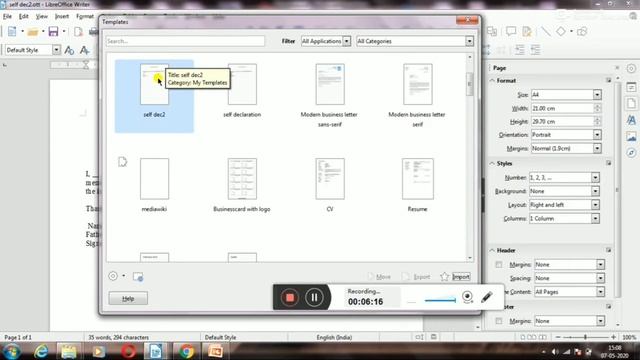Click the New Style icon in formatting bar
The width and height of the screenshot is (640, 360).
click(84, 50)
